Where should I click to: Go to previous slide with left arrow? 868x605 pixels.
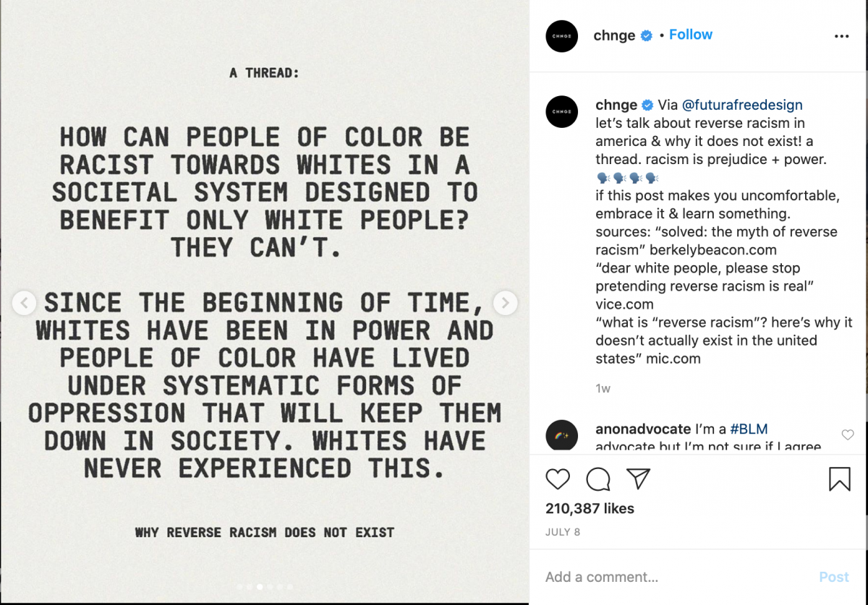pos(24,303)
